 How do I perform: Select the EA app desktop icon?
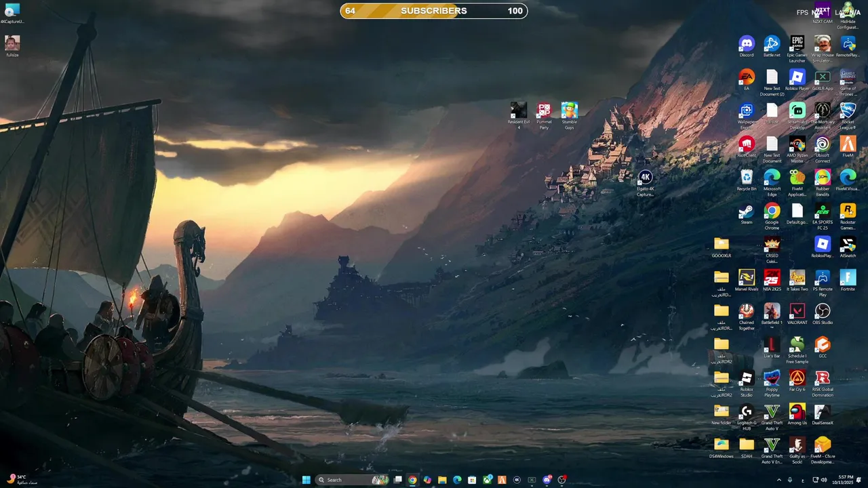tap(747, 80)
